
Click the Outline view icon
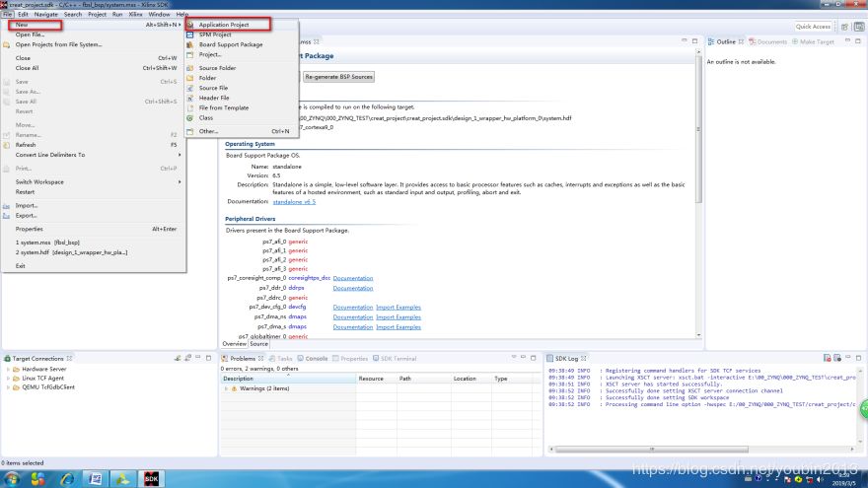(711, 41)
